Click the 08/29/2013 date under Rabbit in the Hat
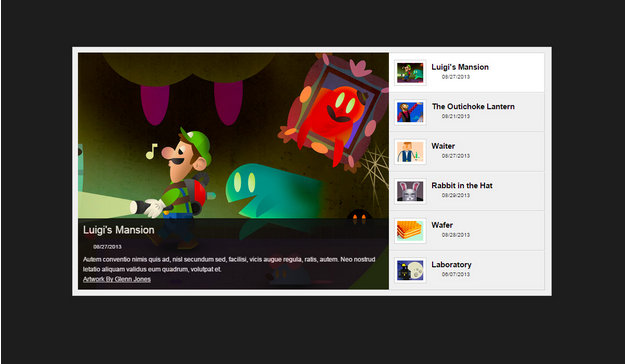The width and height of the screenshot is (625, 364). click(456, 195)
